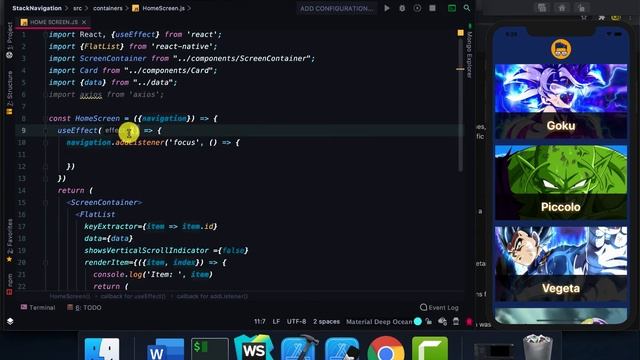The image size is (640, 360).
Task: Toggle the read-only lock icon in status bar
Action: click(429, 322)
